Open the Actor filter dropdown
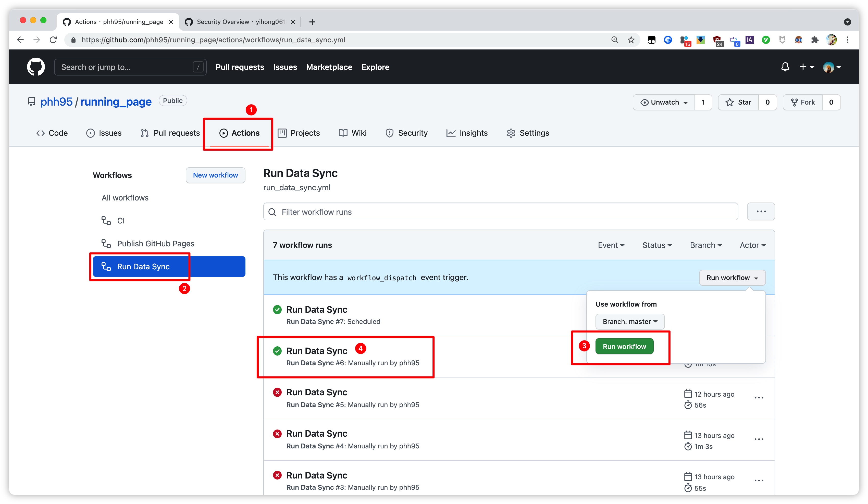Viewport: 868px width, 504px height. click(x=753, y=245)
